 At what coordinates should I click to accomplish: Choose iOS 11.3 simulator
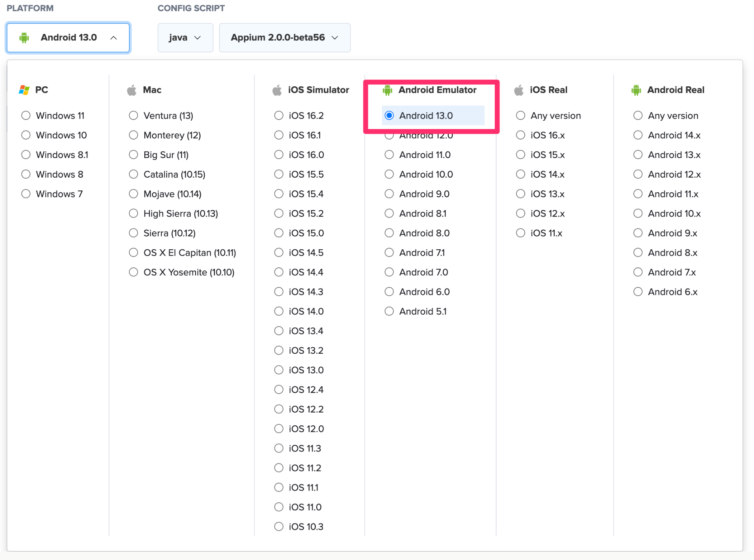[x=298, y=448]
